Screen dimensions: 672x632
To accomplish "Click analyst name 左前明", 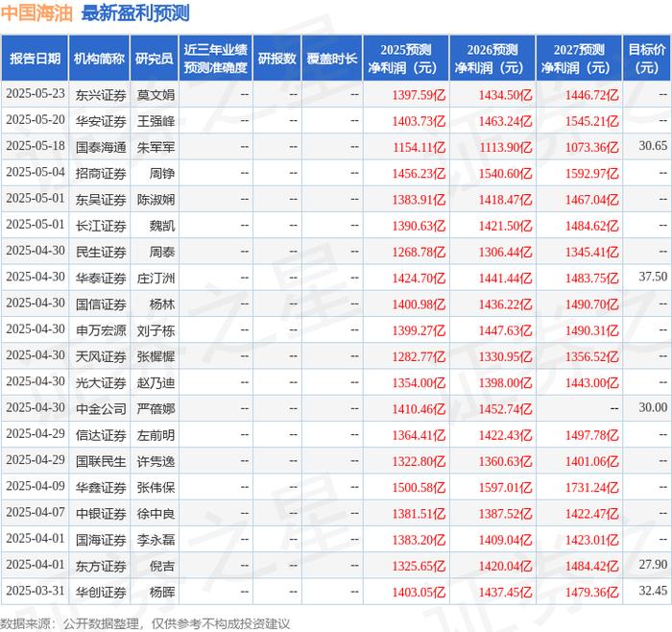I will 156,435.
